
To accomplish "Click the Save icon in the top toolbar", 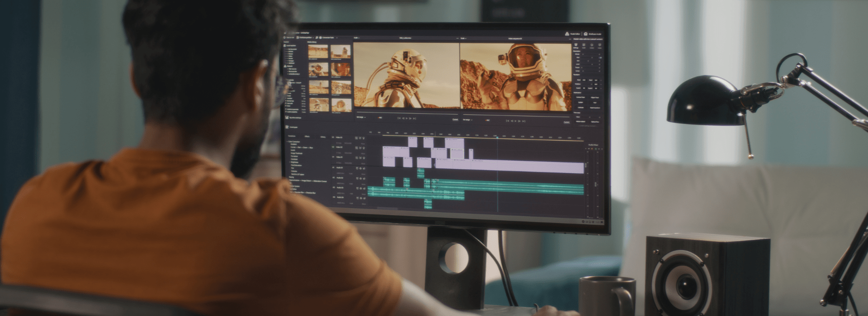I will (284, 37).
